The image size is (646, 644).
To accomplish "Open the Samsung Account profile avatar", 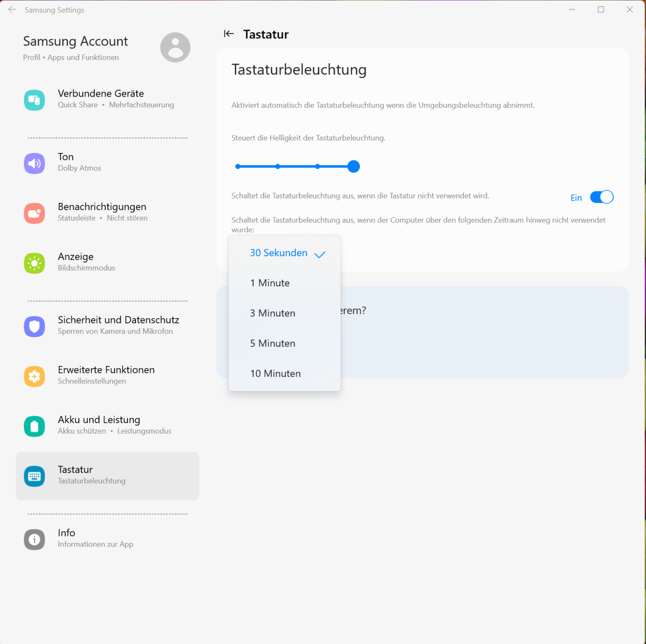I will (175, 47).
